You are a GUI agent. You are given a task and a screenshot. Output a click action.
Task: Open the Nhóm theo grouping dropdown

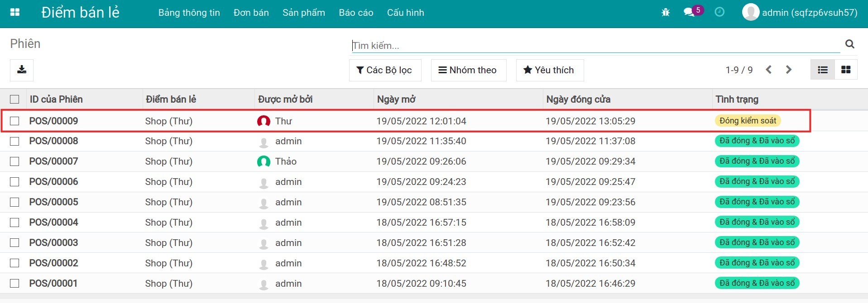tap(468, 70)
